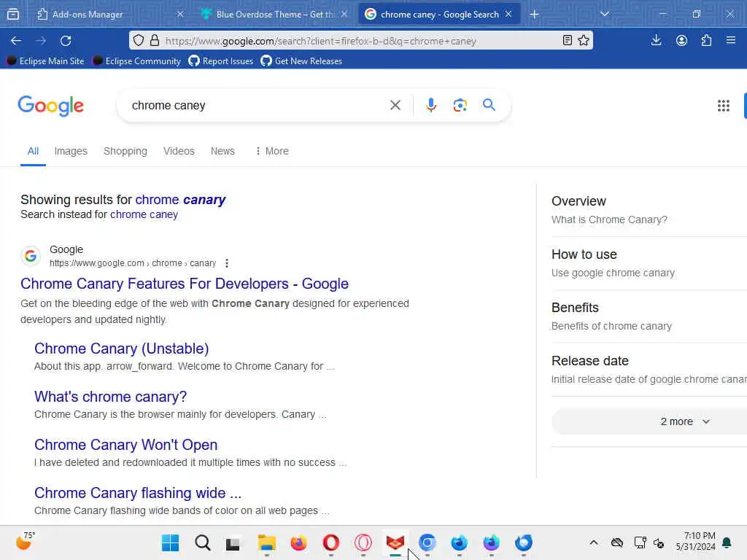The height and width of the screenshot is (560, 747).
Task: Open Chrome Canary flashing wide link
Action: click(x=138, y=493)
